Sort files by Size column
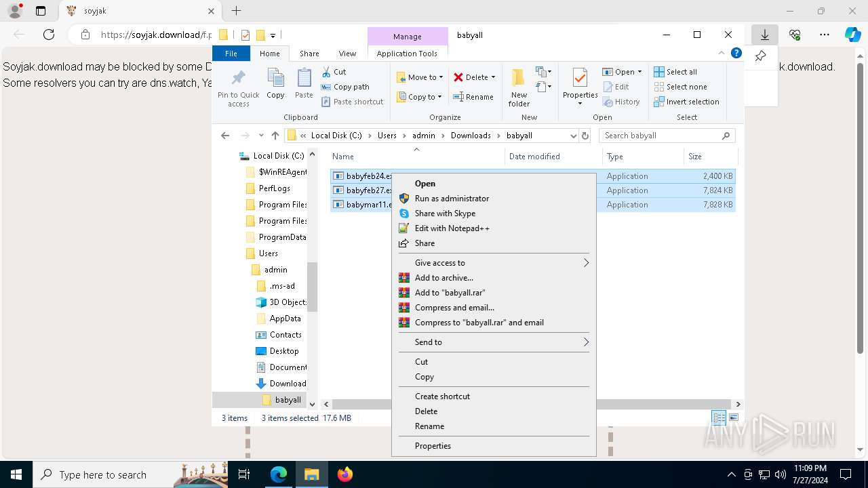Screen dimensions: 868x488 click(709, 157)
